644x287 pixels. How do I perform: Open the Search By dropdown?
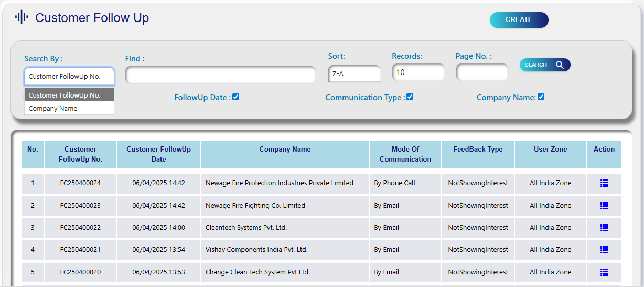(x=69, y=77)
